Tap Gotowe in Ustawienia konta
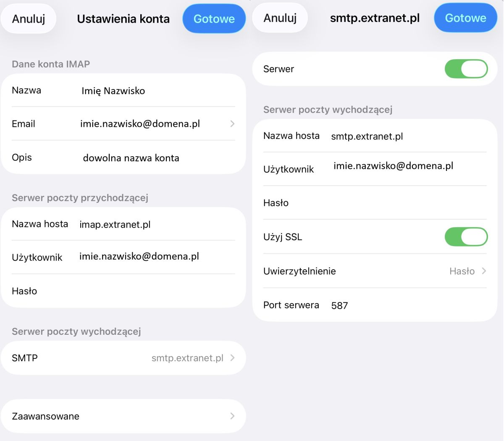 (x=214, y=19)
